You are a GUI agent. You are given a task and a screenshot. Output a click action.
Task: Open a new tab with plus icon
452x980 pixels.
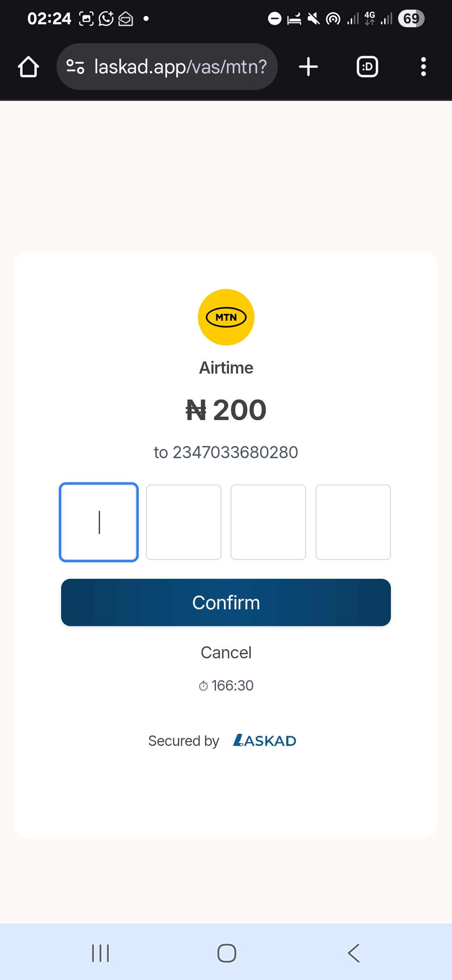point(308,67)
